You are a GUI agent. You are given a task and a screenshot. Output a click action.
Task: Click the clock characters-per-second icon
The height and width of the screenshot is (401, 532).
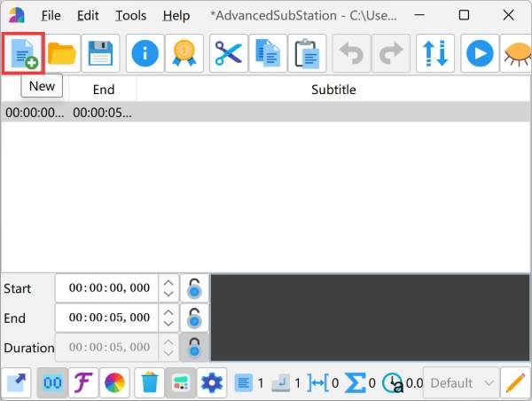[x=393, y=383]
